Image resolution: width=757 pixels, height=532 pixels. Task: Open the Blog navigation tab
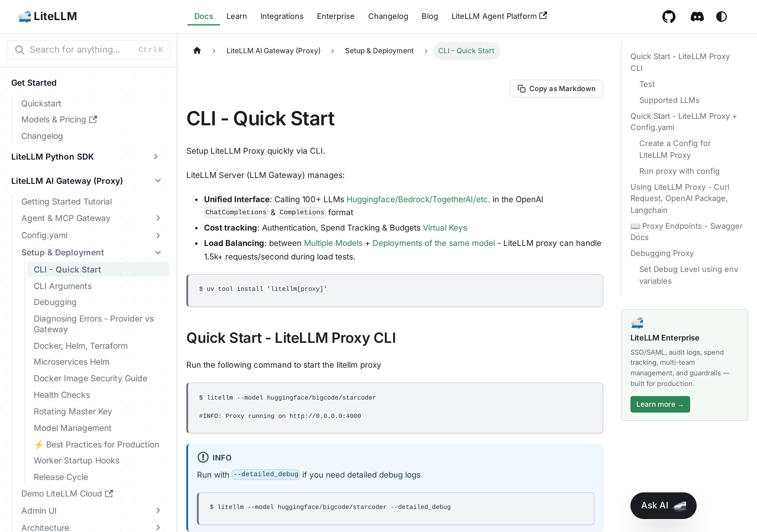click(430, 16)
